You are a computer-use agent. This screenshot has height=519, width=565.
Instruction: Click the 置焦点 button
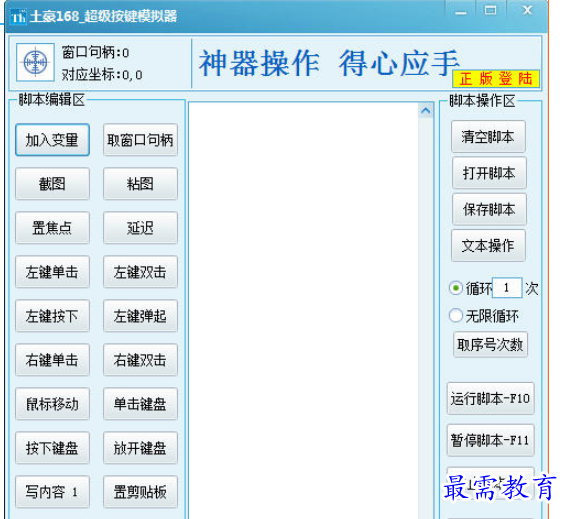pos(52,228)
